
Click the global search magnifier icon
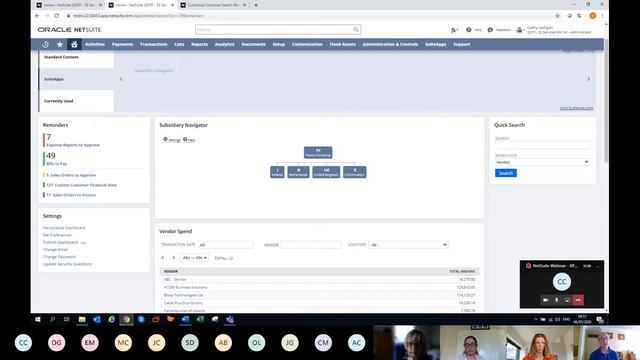[356, 29]
